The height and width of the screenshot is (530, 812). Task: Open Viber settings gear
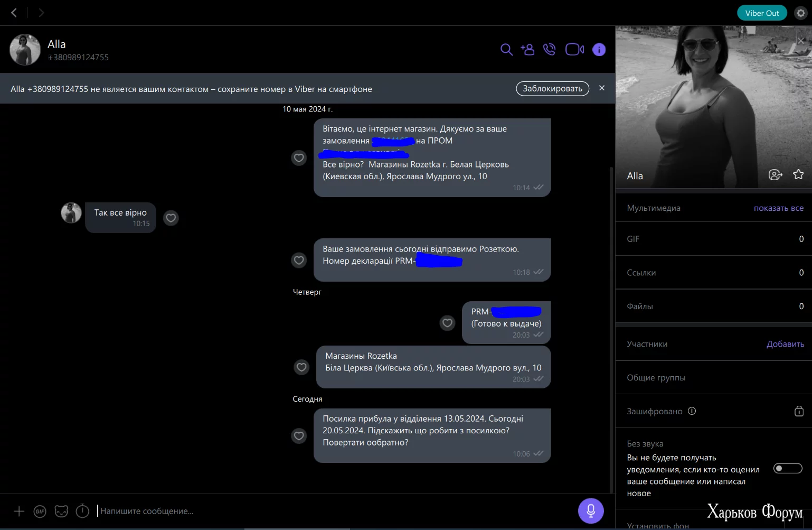point(801,13)
